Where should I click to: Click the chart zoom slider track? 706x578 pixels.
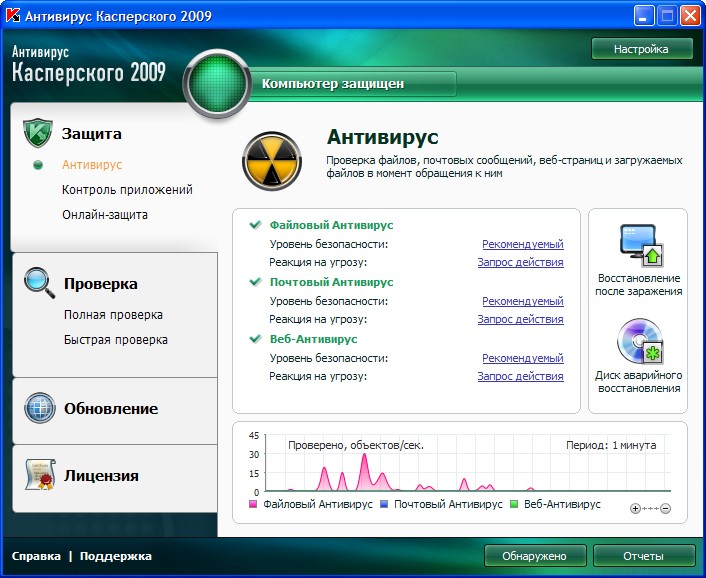pos(650,509)
